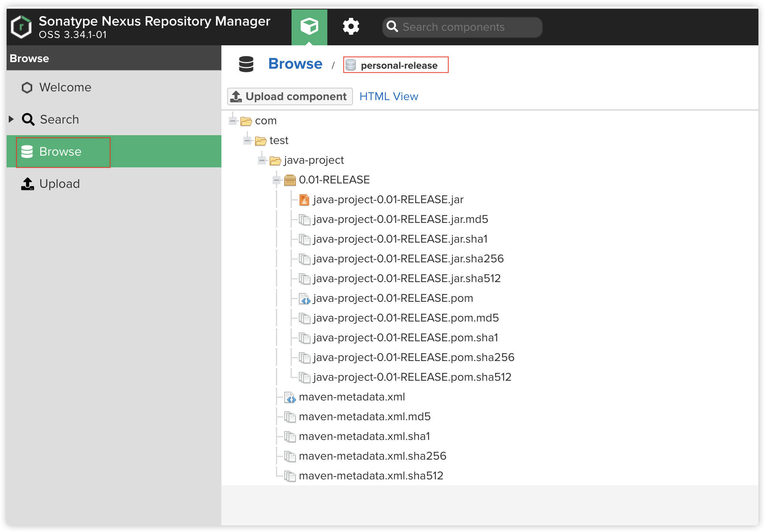Click the Browse database icon in sidebar
Image resolution: width=765 pixels, height=532 pixels.
click(27, 152)
